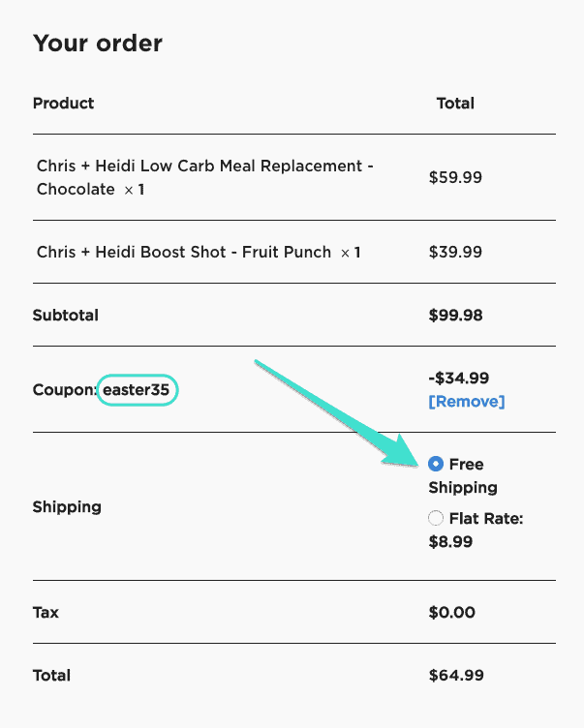Click the Your order heading

(x=98, y=44)
